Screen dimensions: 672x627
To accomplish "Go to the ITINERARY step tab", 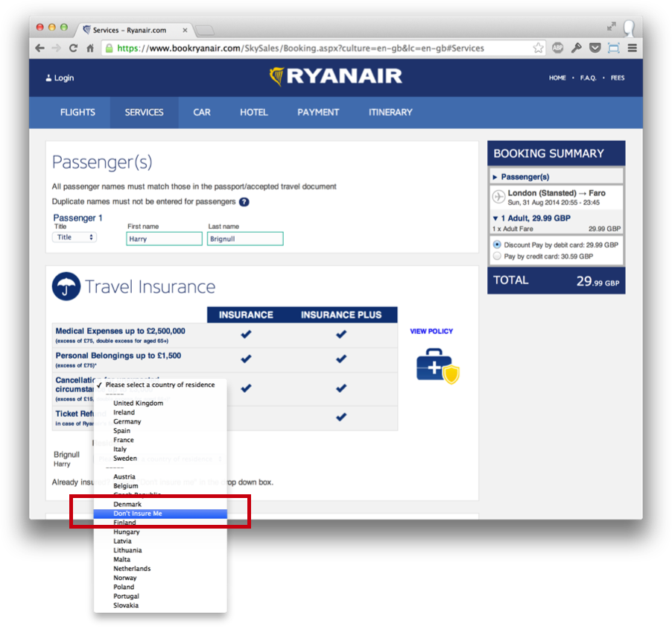I will 390,113.
